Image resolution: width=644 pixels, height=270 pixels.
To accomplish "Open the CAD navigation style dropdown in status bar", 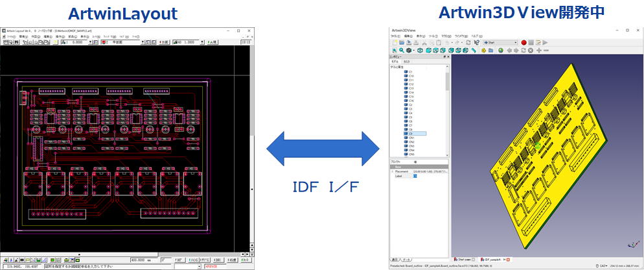I will tap(604, 265).
